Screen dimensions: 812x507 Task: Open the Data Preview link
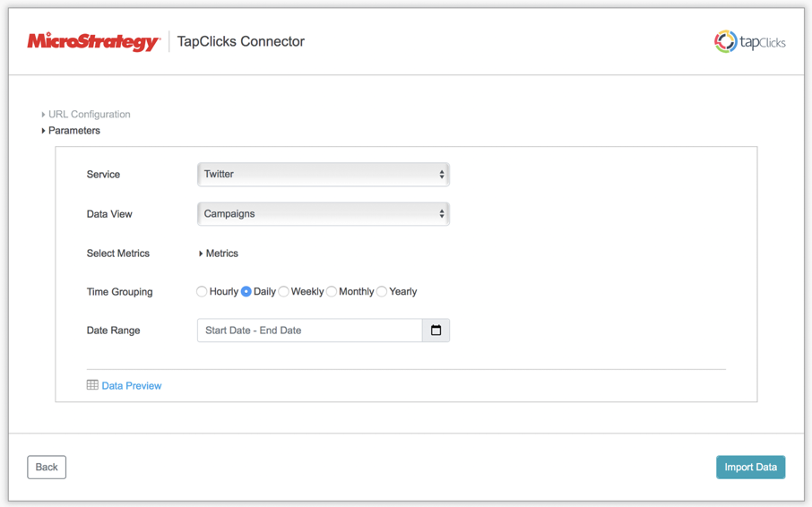pyautogui.click(x=132, y=386)
